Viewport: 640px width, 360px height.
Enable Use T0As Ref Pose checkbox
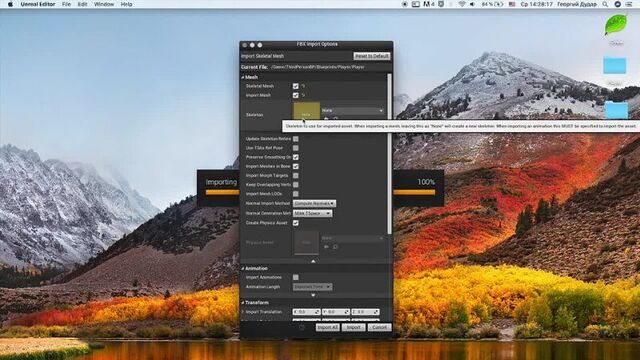[x=296, y=148]
